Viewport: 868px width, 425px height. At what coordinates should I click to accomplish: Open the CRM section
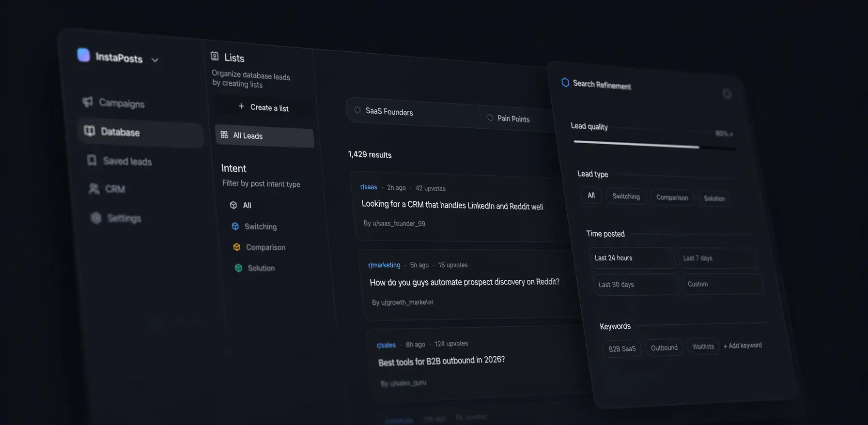point(115,189)
